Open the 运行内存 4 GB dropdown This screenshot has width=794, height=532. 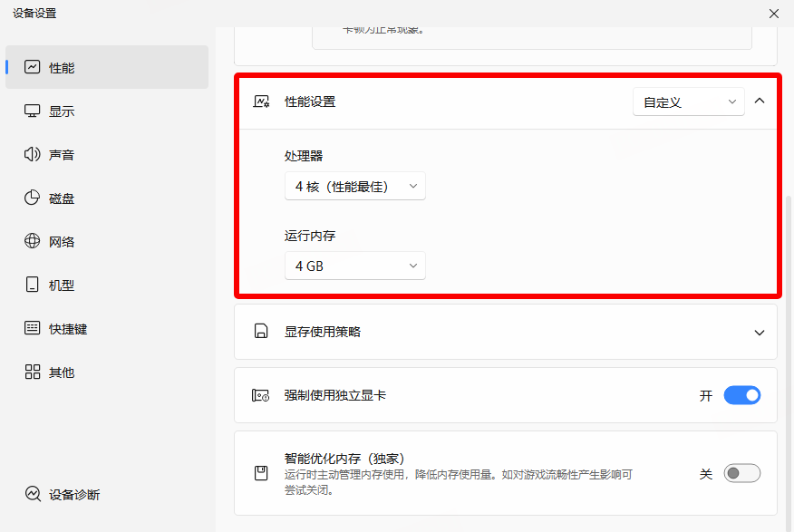tap(354, 266)
